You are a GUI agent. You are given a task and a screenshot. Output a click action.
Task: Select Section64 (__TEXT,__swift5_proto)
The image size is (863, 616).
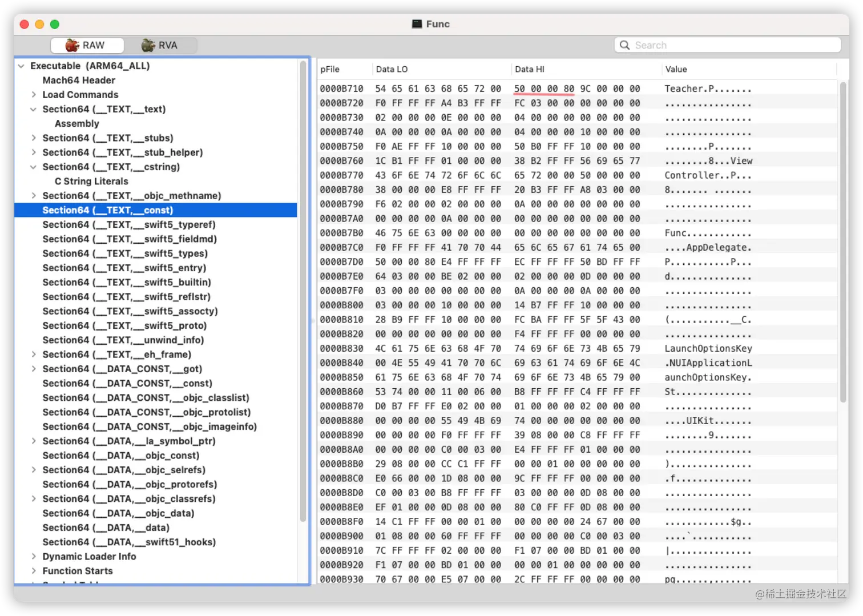[x=124, y=325]
